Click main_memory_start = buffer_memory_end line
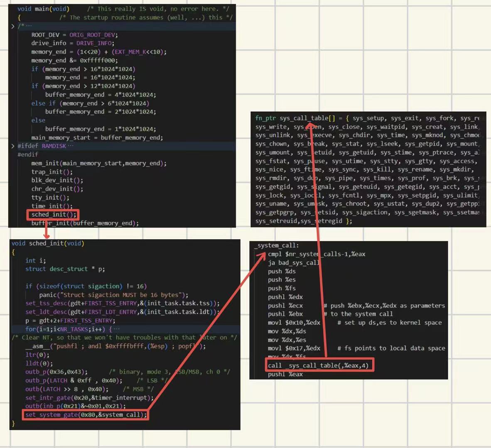 pos(97,137)
